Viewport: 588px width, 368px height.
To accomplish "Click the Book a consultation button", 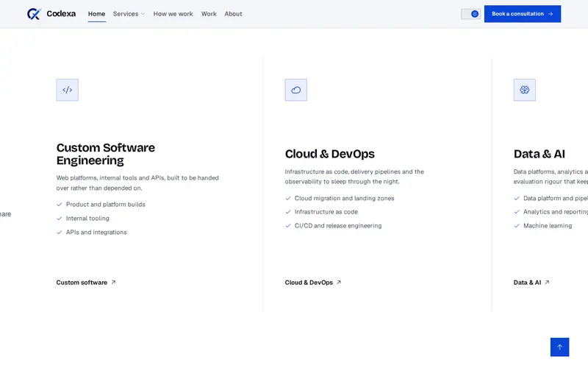I will [x=523, y=14].
